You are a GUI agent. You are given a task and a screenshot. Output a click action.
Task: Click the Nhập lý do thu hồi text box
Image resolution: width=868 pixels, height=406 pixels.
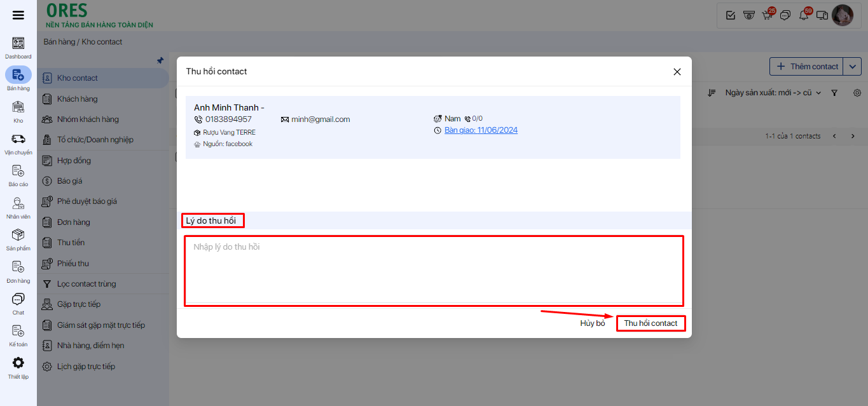click(x=434, y=270)
